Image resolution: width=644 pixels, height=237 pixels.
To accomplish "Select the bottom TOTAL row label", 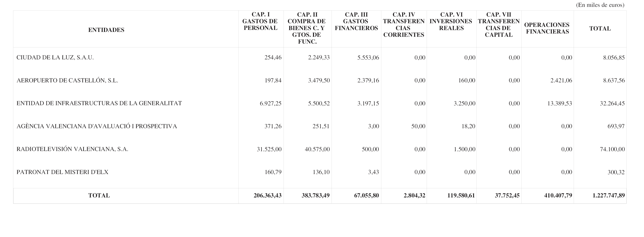I will pos(99,195).
